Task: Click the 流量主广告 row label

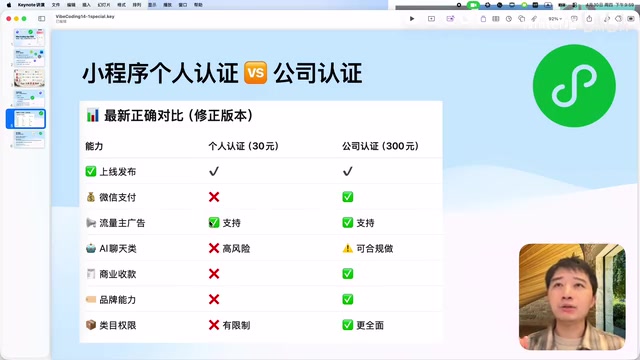Action: point(122,223)
